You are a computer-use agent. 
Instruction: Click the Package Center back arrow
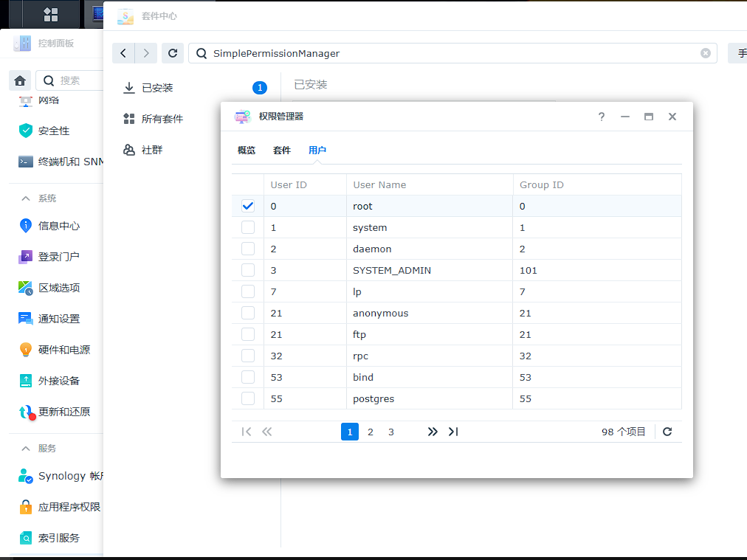[123, 53]
